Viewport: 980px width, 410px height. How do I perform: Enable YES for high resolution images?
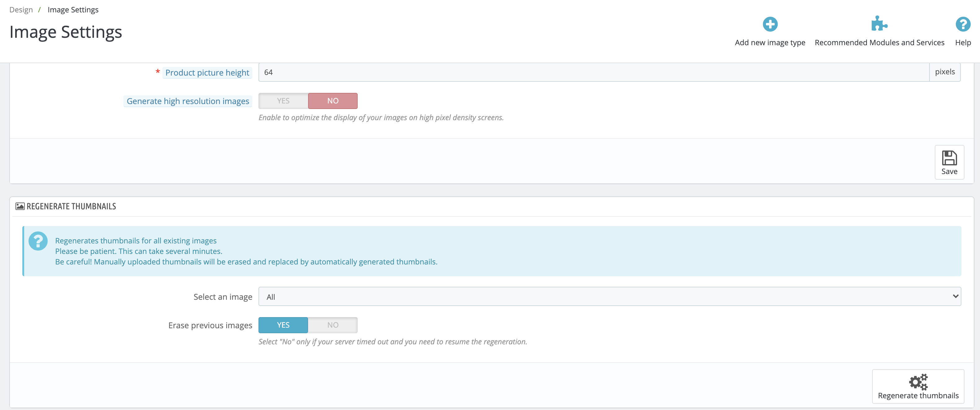[x=283, y=101]
